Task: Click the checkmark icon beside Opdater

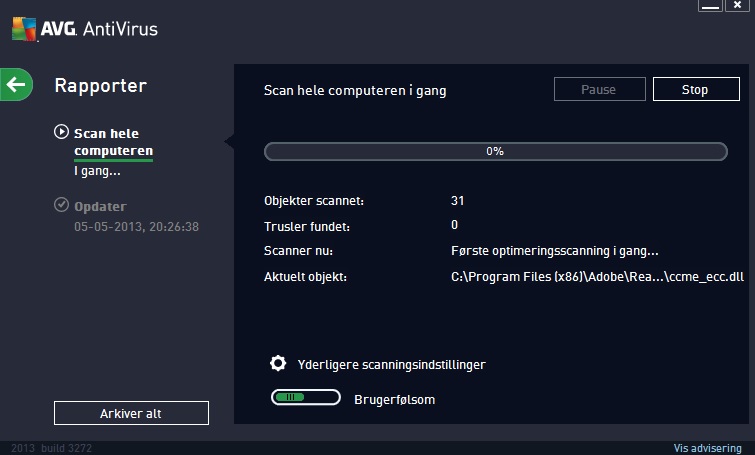Action: click(x=61, y=205)
